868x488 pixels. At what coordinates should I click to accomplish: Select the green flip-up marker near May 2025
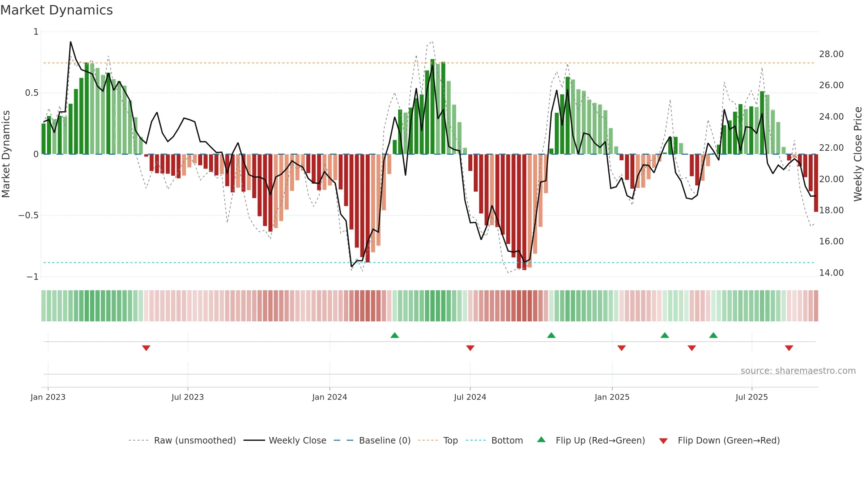point(713,335)
